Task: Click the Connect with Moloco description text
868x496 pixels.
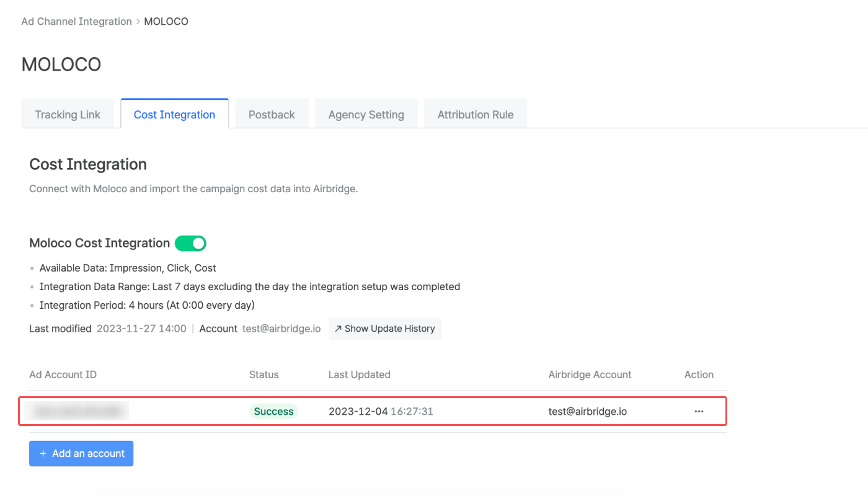Action: click(x=193, y=188)
